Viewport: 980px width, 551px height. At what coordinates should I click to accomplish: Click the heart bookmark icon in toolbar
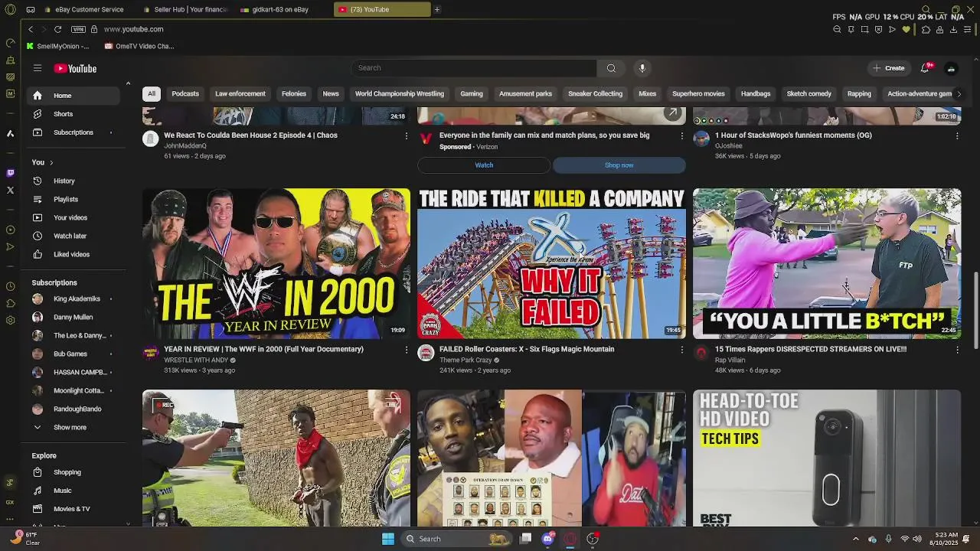coord(906,29)
